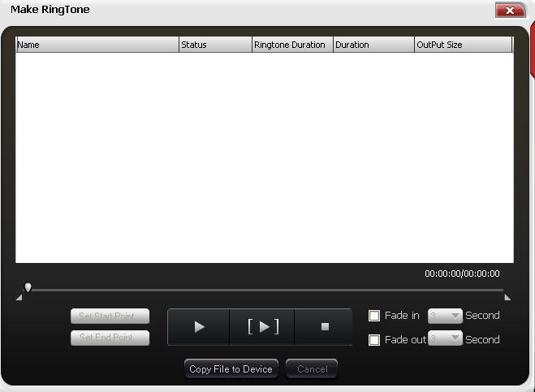This screenshot has width=535, height=392.
Task: Enable the Fade in checkbox
Action: 374,316
